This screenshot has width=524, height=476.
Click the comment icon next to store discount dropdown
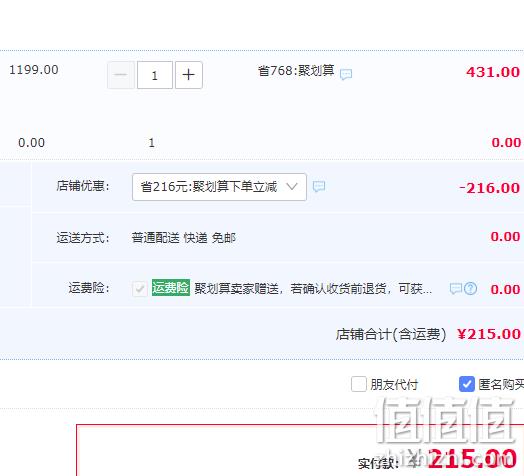(319, 186)
